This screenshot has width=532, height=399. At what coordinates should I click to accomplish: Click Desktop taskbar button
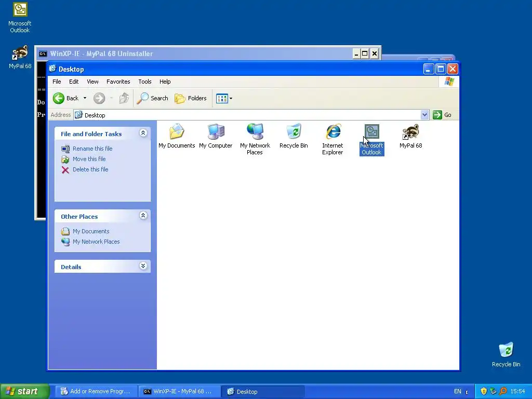[x=263, y=392]
